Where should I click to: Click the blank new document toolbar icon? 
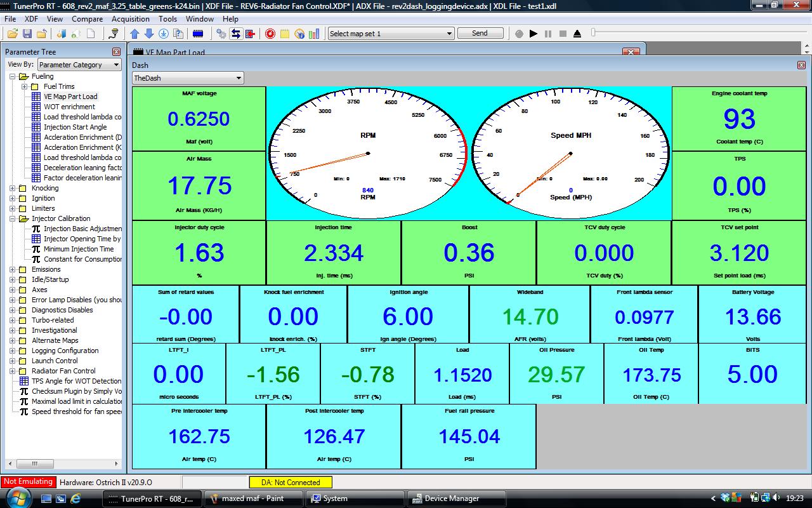pos(91,34)
